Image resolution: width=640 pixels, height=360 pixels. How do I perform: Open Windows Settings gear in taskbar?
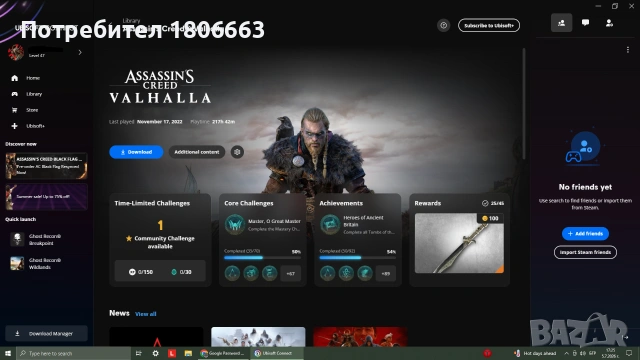click(x=156, y=353)
